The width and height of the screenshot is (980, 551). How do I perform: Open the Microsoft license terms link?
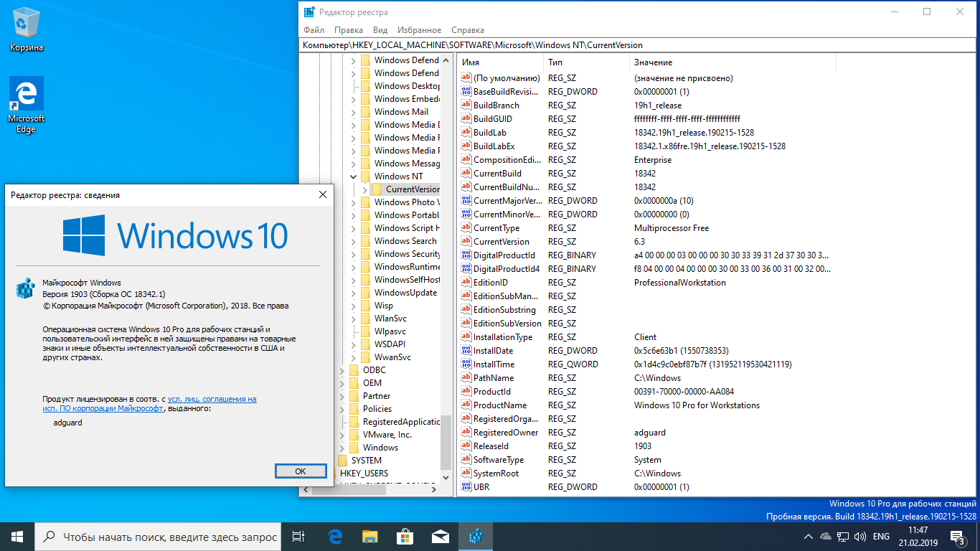[149, 403]
